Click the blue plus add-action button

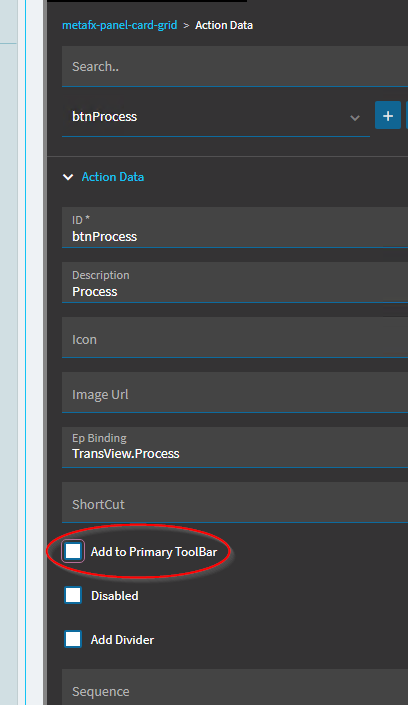coord(388,116)
